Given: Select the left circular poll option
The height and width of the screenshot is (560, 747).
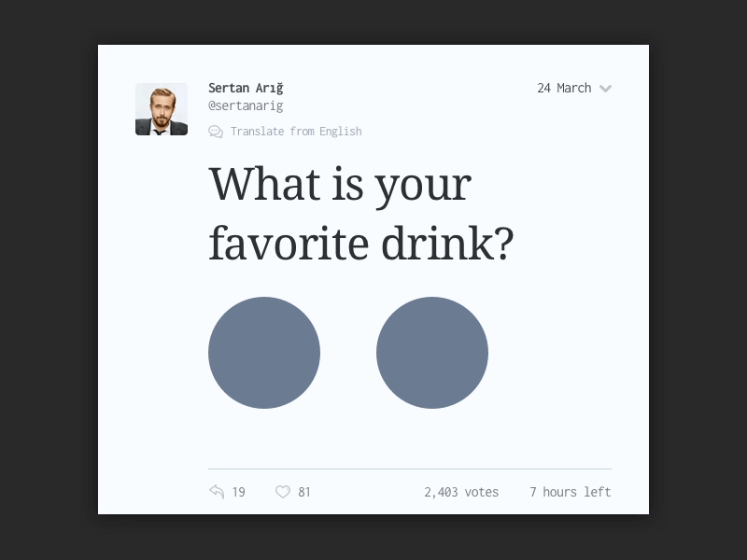Looking at the screenshot, I should (x=264, y=353).
